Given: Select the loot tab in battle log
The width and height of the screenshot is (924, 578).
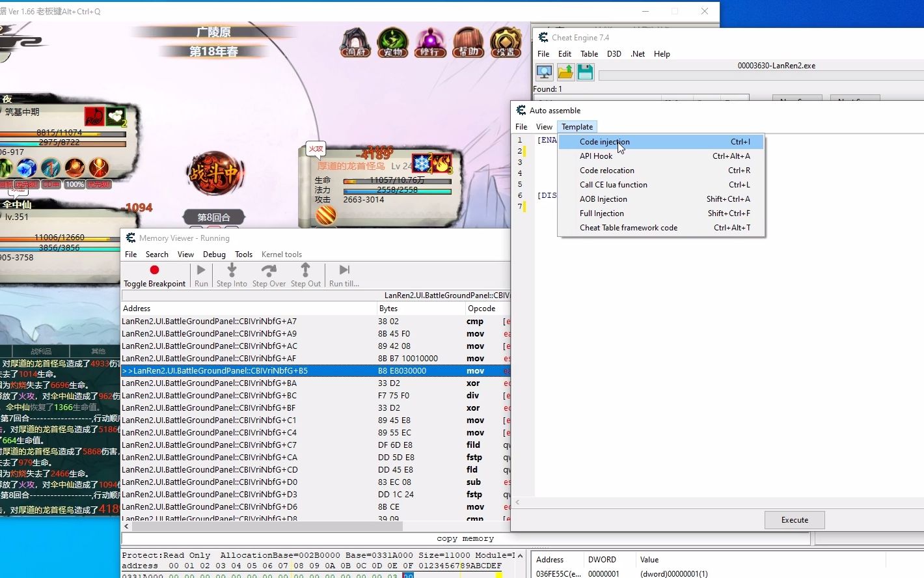Looking at the screenshot, I should click(x=40, y=351).
